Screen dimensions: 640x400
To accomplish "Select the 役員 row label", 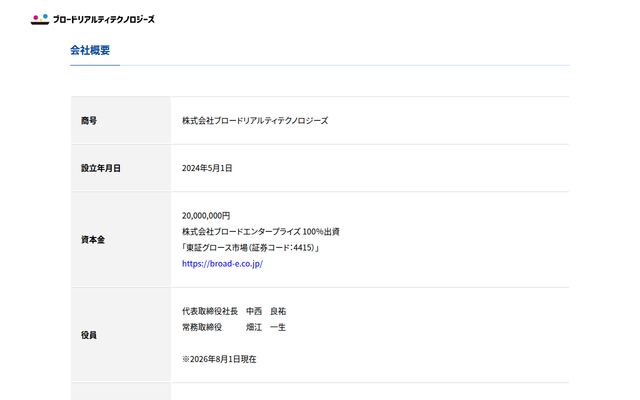I will coord(89,335).
